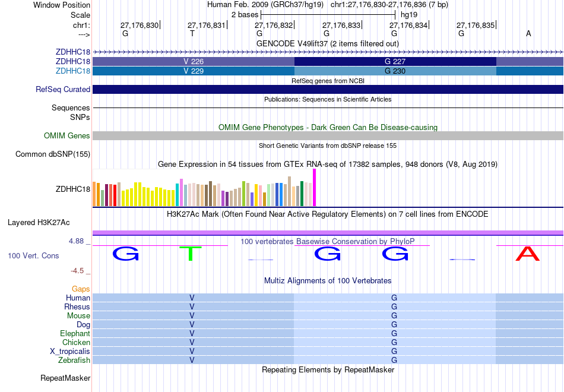The height and width of the screenshot is (392, 564).
Task: Click the OMIM Genes track label
Action: [66, 135]
